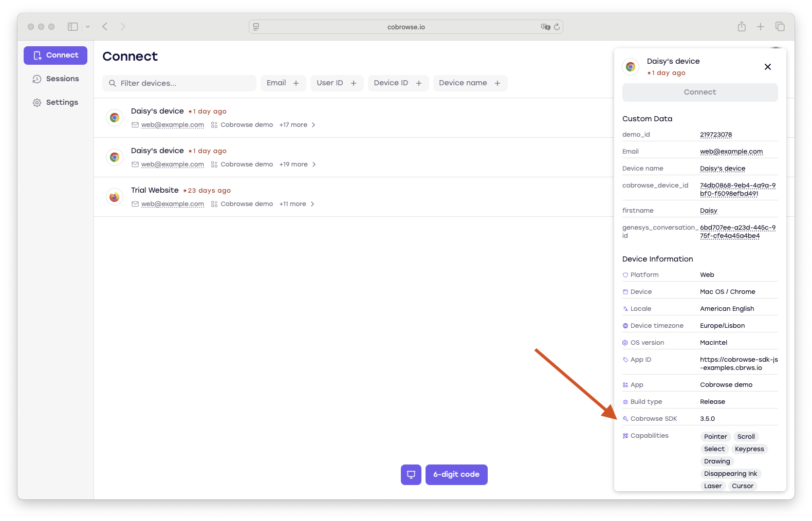Click the firstname value Daisy
The image size is (812, 521).
pyautogui.click(x=709, y=211)
